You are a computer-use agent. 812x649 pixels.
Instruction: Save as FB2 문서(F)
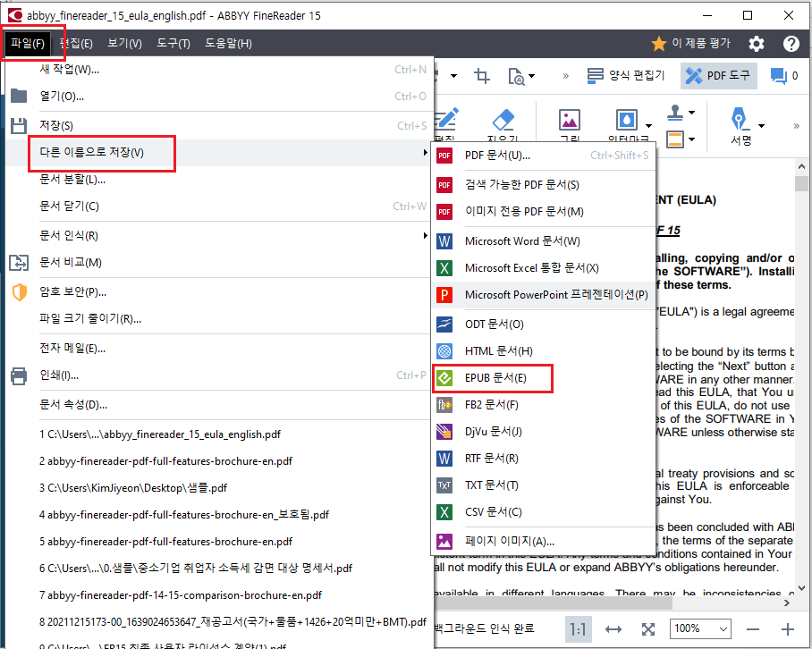coord(544,405)
